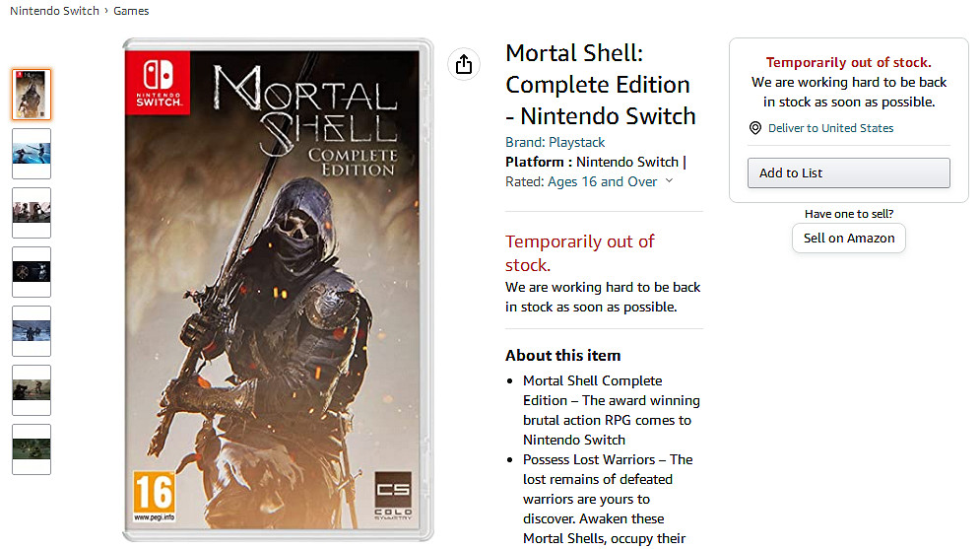Select the third gallery thumbnail

point(32,213)
